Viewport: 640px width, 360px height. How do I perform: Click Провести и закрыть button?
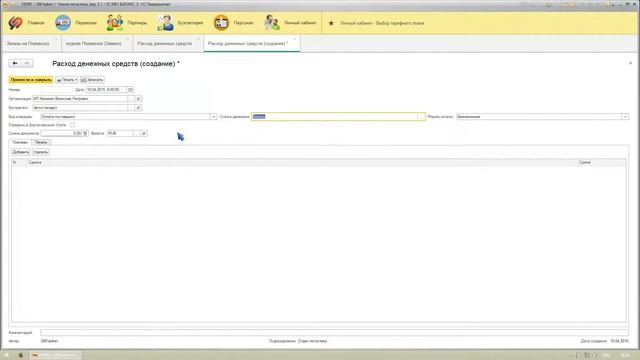click(x=31, y=80)
